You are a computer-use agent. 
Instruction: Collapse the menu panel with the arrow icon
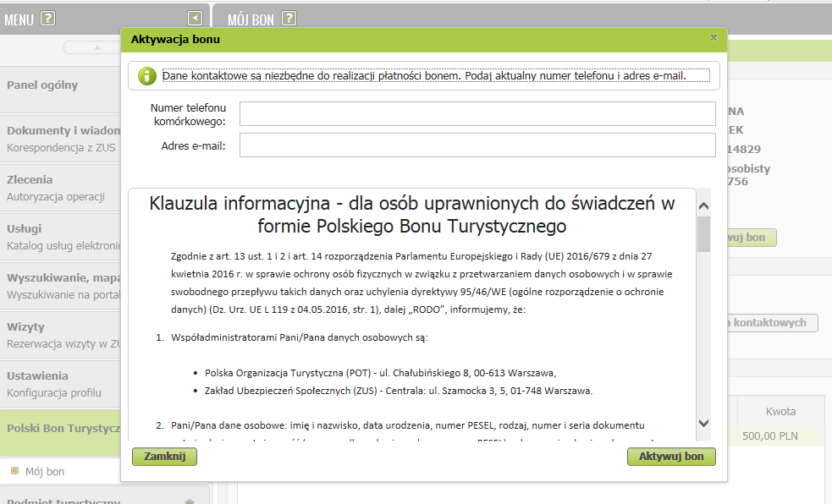coord(195,19)
